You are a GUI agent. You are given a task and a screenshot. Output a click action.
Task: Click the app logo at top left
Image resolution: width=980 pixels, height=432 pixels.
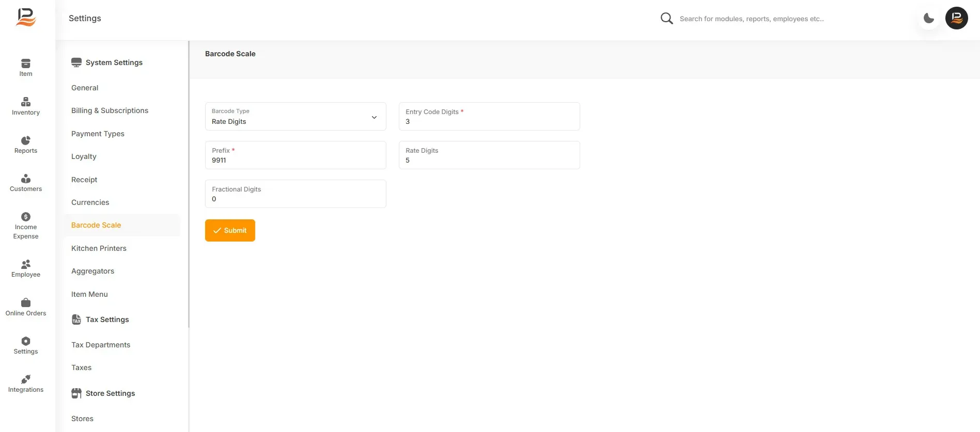point(26,18)
